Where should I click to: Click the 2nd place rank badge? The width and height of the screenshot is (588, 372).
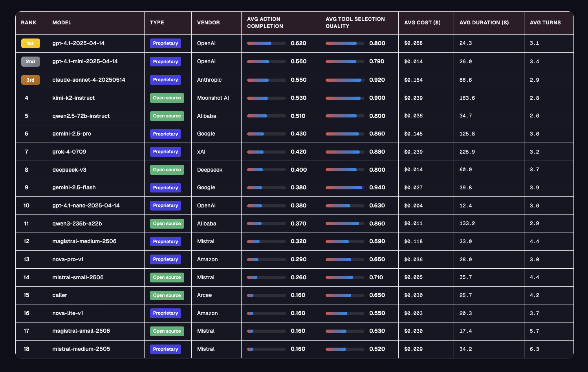click(x=31, y=62)
